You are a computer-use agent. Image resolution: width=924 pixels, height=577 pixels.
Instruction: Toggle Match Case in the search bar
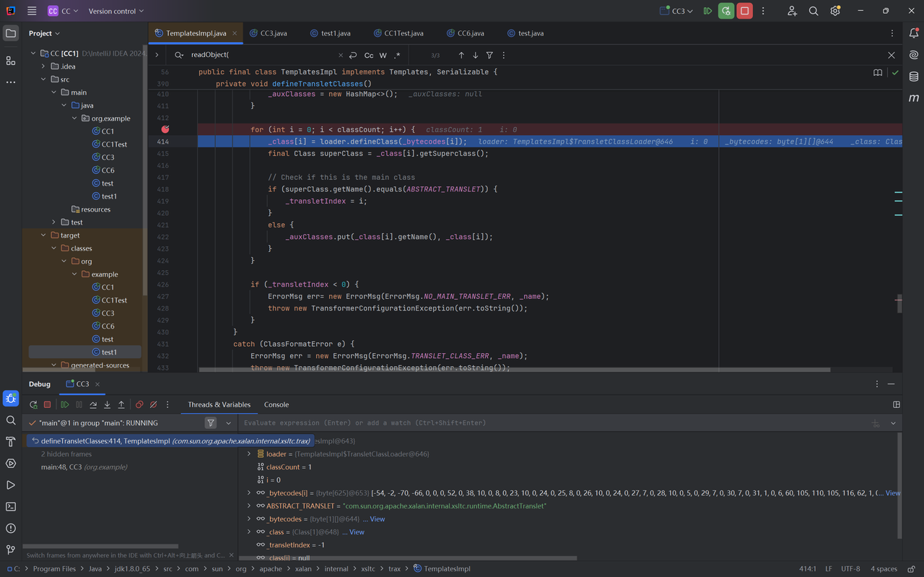[x=369, y=56]
